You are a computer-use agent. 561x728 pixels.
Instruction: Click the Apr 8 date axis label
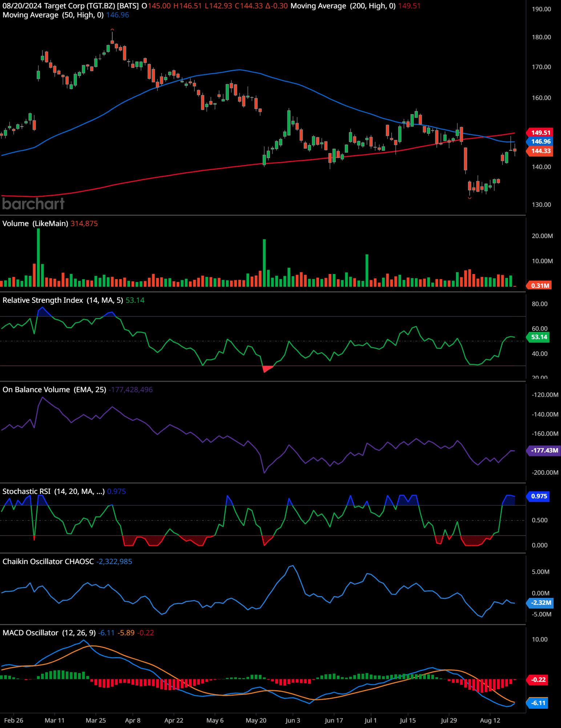(x=133, y=720)
